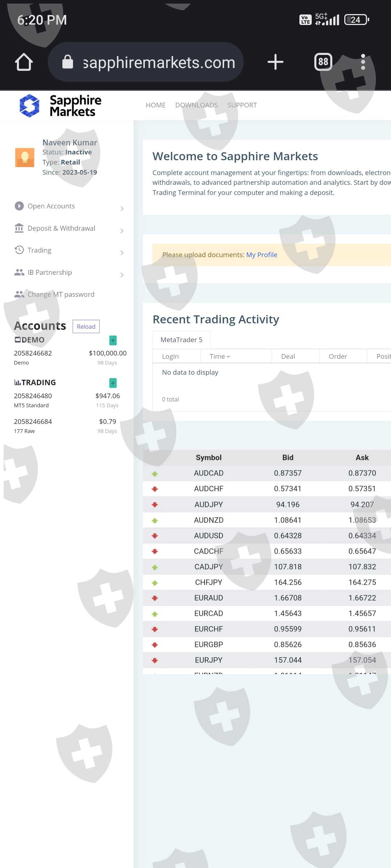Image resolution: width=391 pixels, height=868 pixels.
Task: Sort by the Time column header
Action: coord(219,357)
